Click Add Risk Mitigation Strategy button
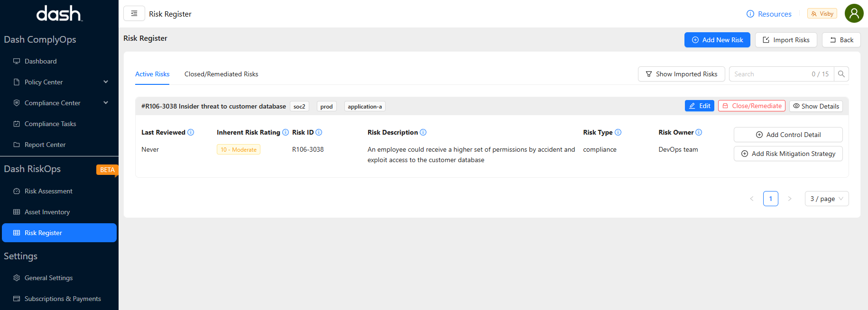The width and height of the screenshot is (868, 310). click(788, 154)
